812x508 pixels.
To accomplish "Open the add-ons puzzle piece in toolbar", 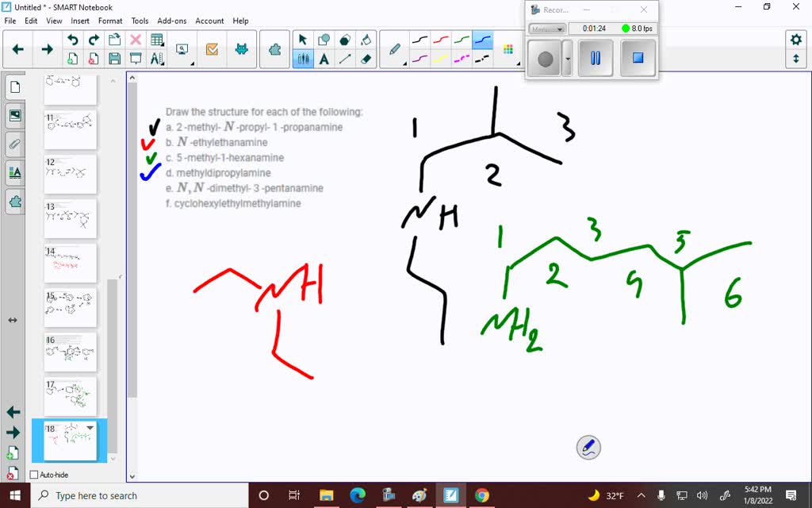I will (274, 49).
